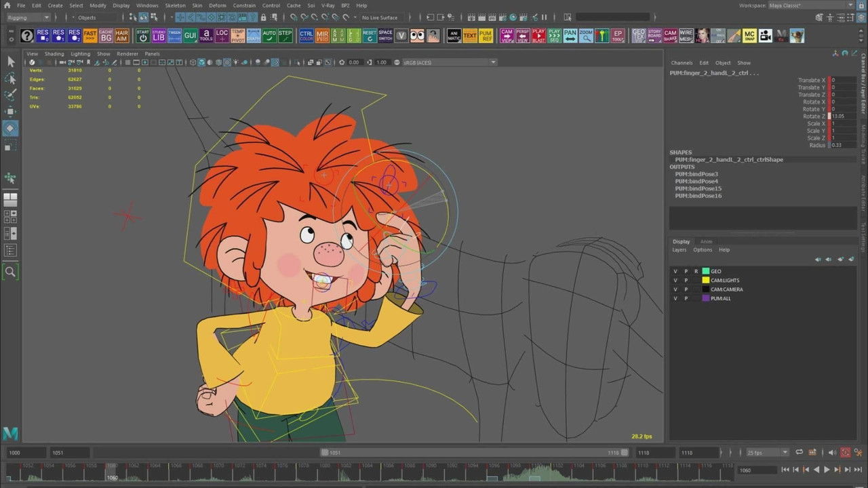Click the HAIR AIM shelf icon
The height and width of the screenshot is (488, 868).
(x=121, y=35)
